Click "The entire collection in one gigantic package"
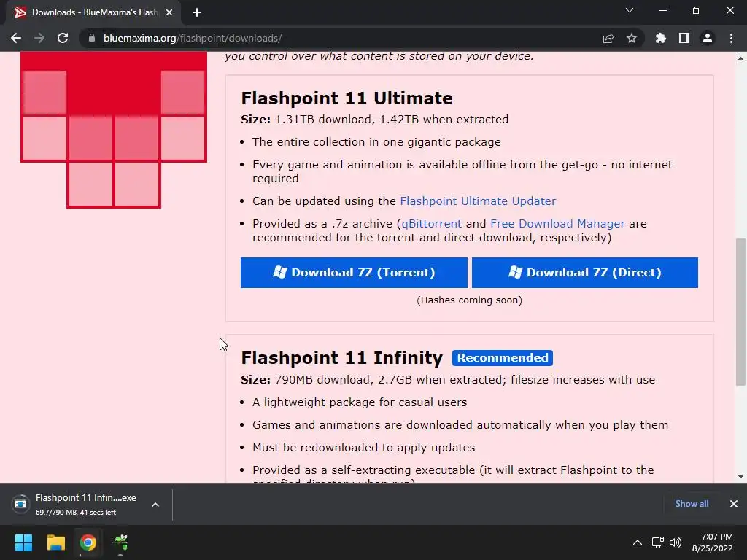This screenshot has width=747, height=560. pyautogui.click(x=376, y=142)
